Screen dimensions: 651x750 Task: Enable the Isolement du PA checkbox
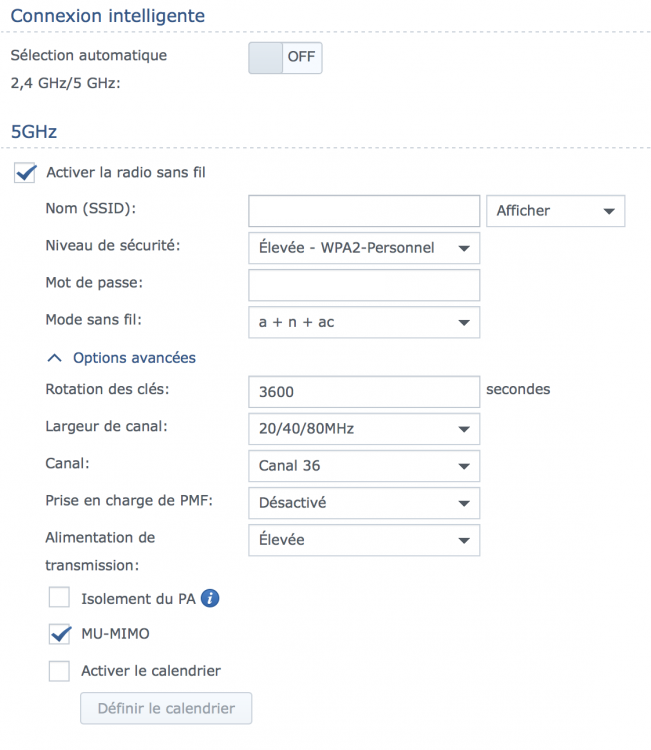pos(59,597)
